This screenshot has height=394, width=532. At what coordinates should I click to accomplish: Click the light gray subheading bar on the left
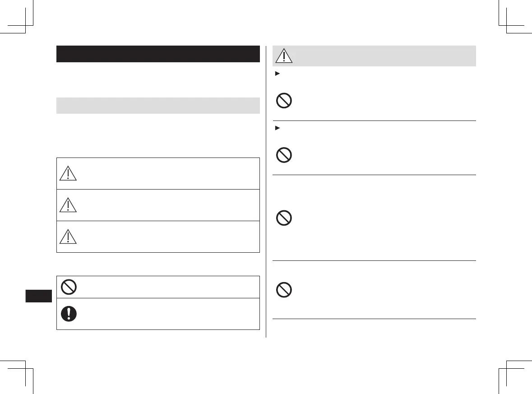point(158,106)
